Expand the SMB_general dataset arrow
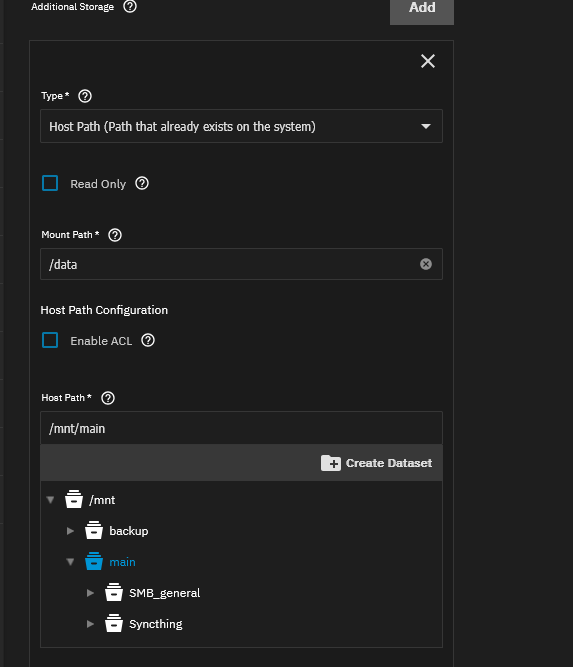The width and height of the screenshot is (573, 667). [90, 593]
